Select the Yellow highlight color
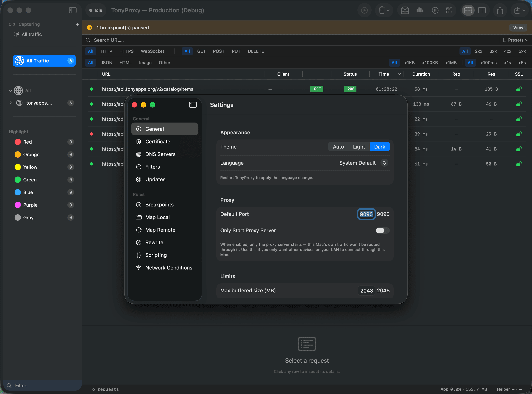532x394 pixels. 44,167
